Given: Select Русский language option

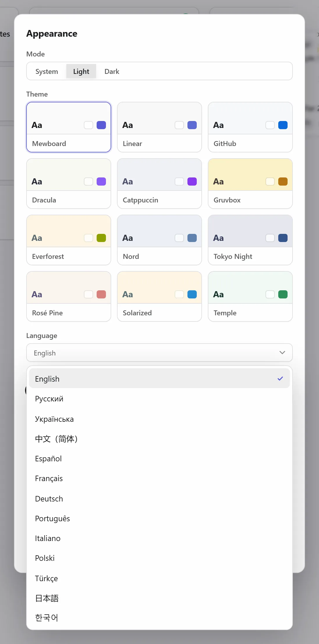Looking at the screenshot, I should click(159, 399).
